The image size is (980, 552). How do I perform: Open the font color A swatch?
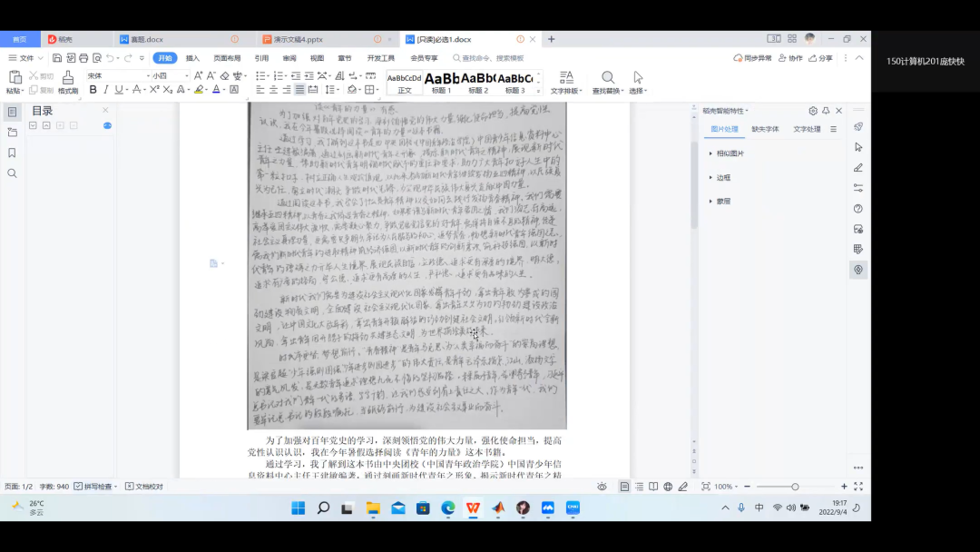click(216, 90)
